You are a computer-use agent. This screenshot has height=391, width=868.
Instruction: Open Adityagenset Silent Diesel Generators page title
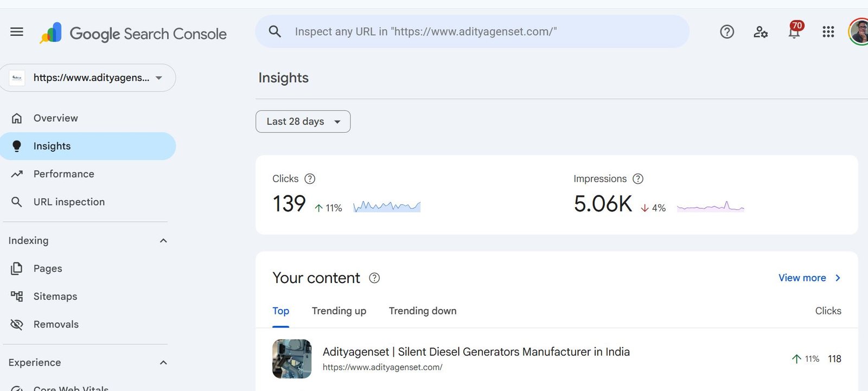476,352
